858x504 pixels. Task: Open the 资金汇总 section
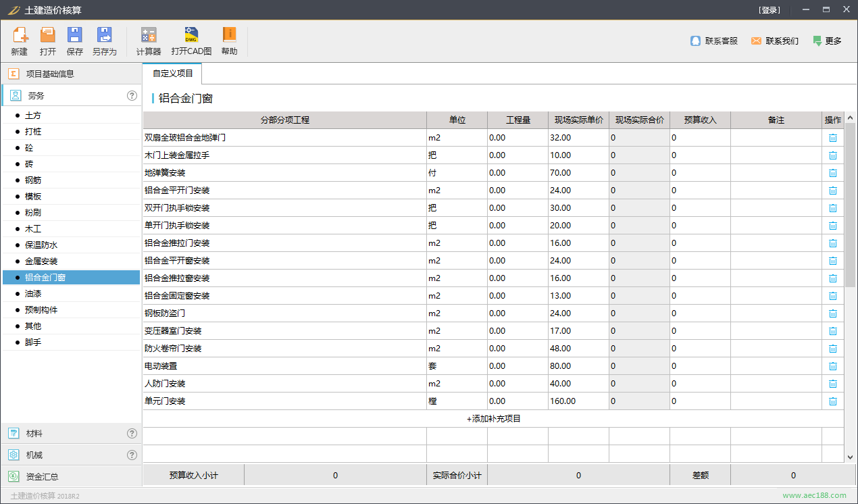pos(42,477)
